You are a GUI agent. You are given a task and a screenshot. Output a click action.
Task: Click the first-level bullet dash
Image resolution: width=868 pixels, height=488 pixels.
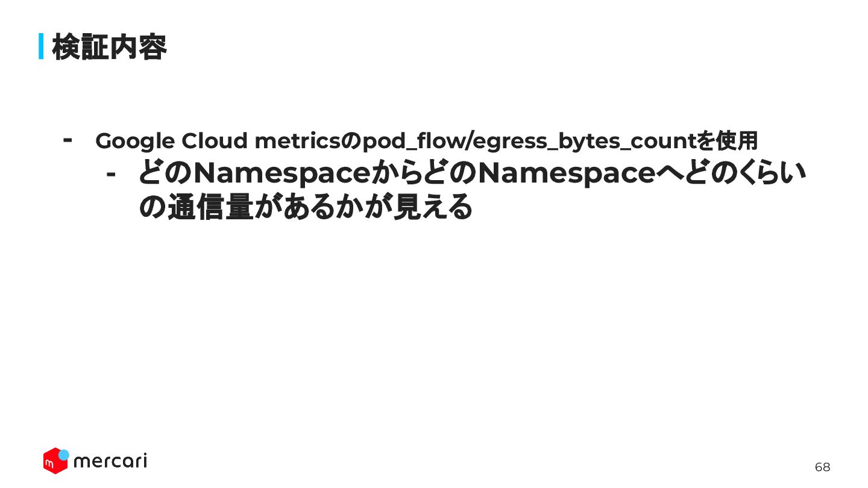(x=68, y=139)
